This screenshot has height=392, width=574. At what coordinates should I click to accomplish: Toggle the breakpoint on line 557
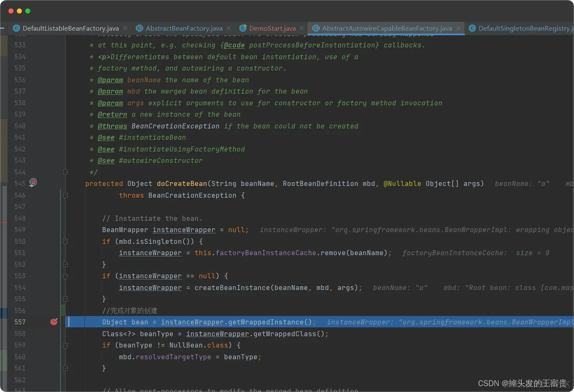pyautogui.click(x=54, y=322)
